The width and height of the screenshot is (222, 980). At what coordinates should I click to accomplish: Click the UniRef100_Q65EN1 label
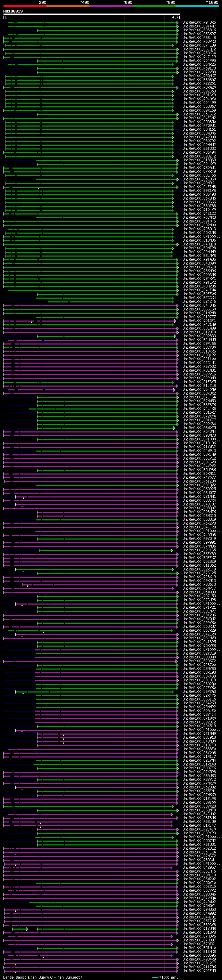[x=199, y=791]
